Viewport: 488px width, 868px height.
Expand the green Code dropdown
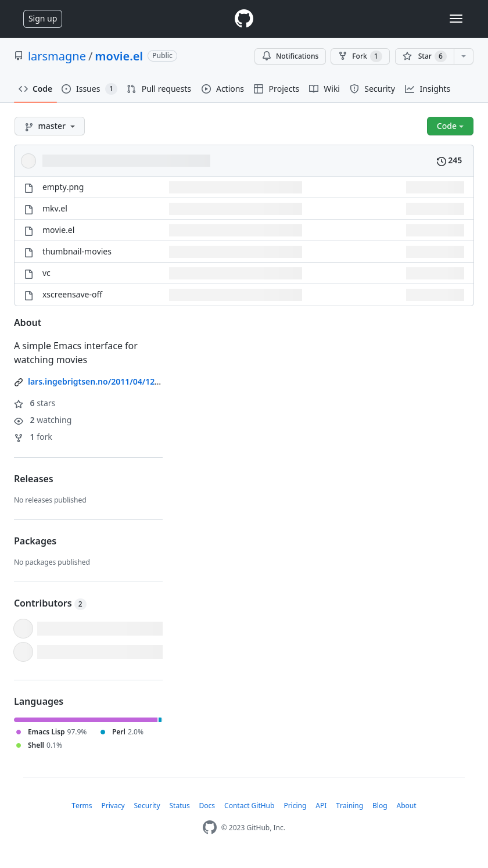pos(450,126)
